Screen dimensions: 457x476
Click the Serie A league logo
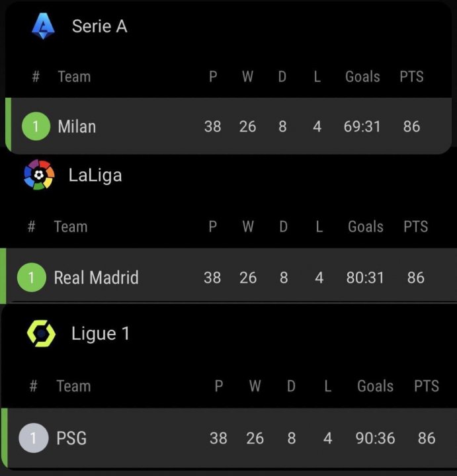[44, 26]
